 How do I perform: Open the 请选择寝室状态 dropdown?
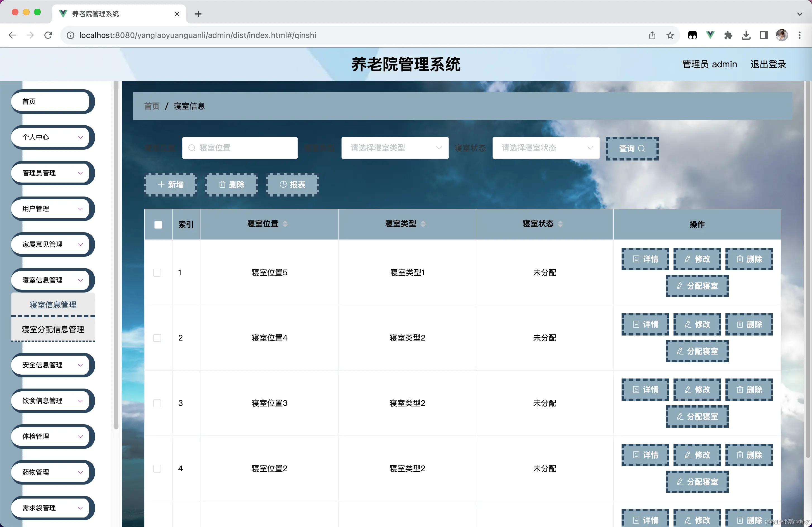(x=546, y=148)
